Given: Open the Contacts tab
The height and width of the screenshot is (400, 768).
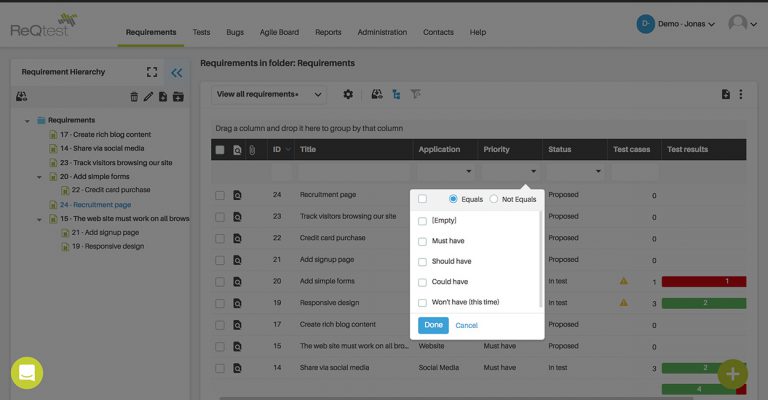Looking at the screenshot, I should (x=438, y=32).
